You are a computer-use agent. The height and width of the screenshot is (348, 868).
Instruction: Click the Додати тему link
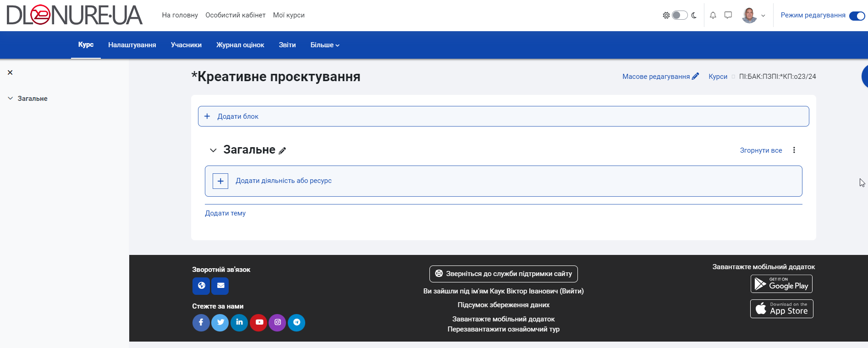(225, 213)
